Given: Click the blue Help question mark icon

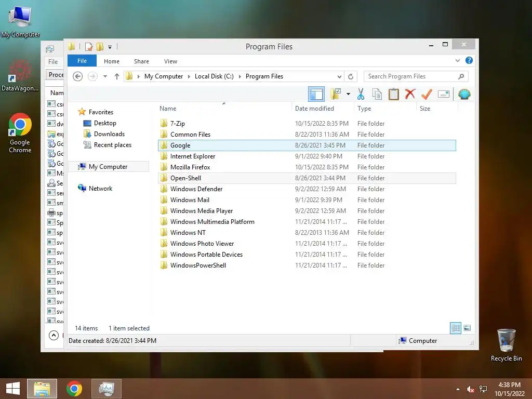Looking at the screenshot, I should (469, 60).
